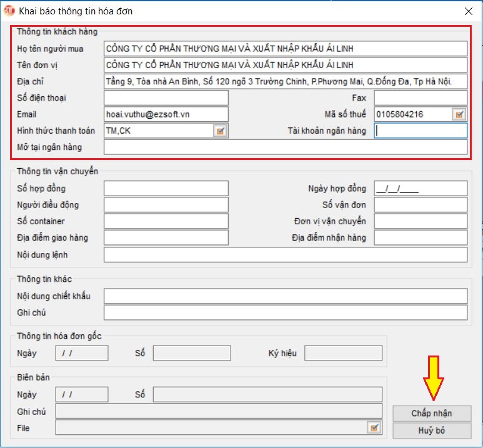Click the Họ tên người mua label
The width and height of the screenshot is (483, 448).
click(x=50, y=49)
